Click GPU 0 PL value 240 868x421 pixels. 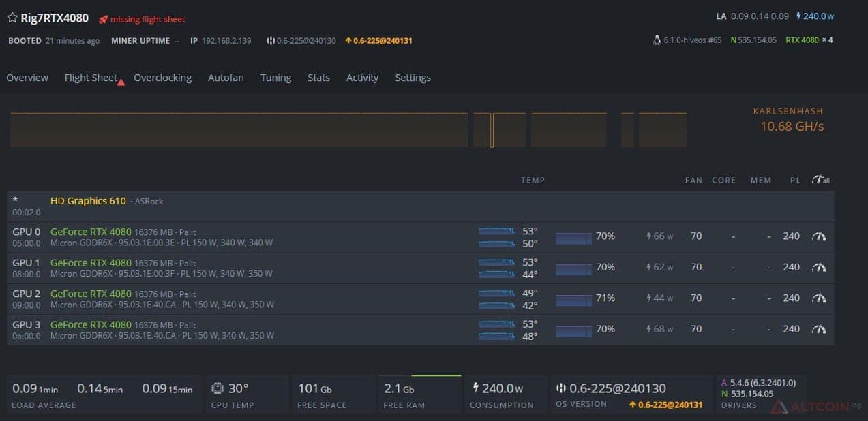(x=791, y=236)
